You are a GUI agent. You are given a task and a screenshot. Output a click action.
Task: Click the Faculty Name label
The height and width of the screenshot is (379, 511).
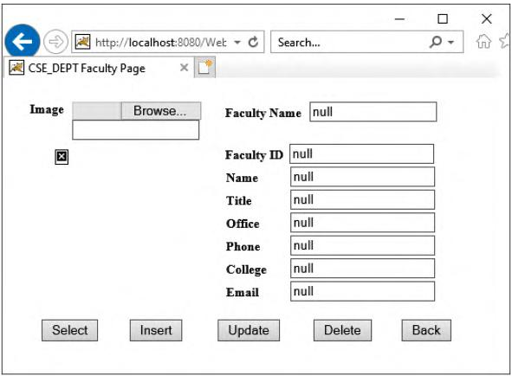[263, 113]
